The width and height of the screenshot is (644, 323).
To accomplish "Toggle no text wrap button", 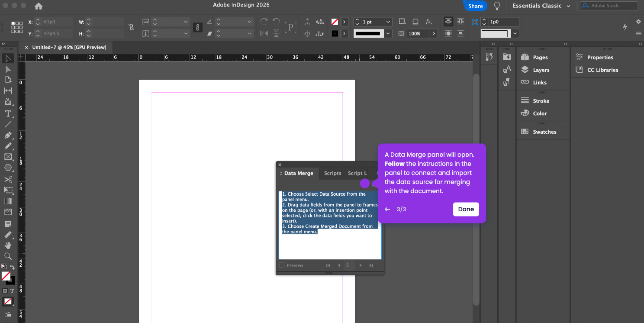I will pos(448,21).
